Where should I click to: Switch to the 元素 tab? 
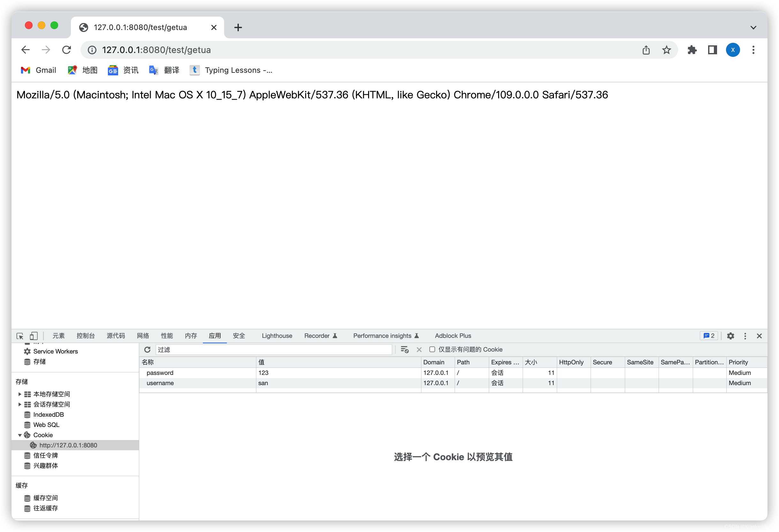(x=58, y=336)
